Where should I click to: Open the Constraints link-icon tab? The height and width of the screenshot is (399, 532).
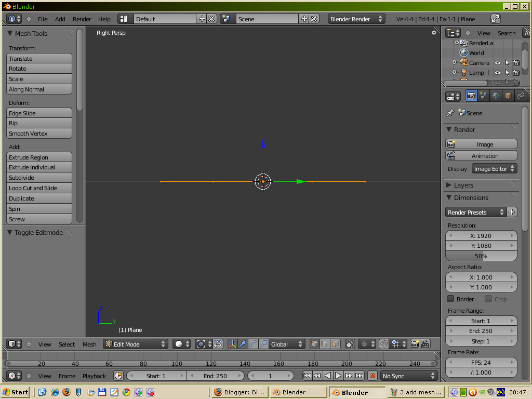click(x=520, y=96)
